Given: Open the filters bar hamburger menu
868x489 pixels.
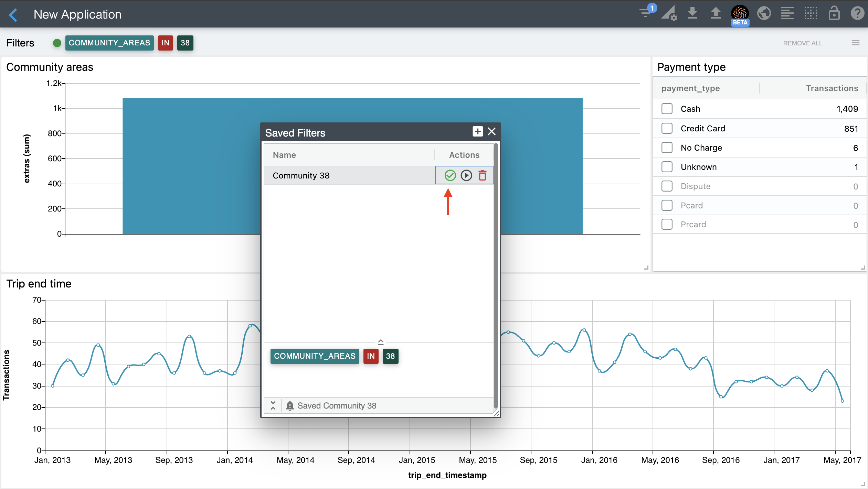Looking at the screenshot, I should pos(856,43).
